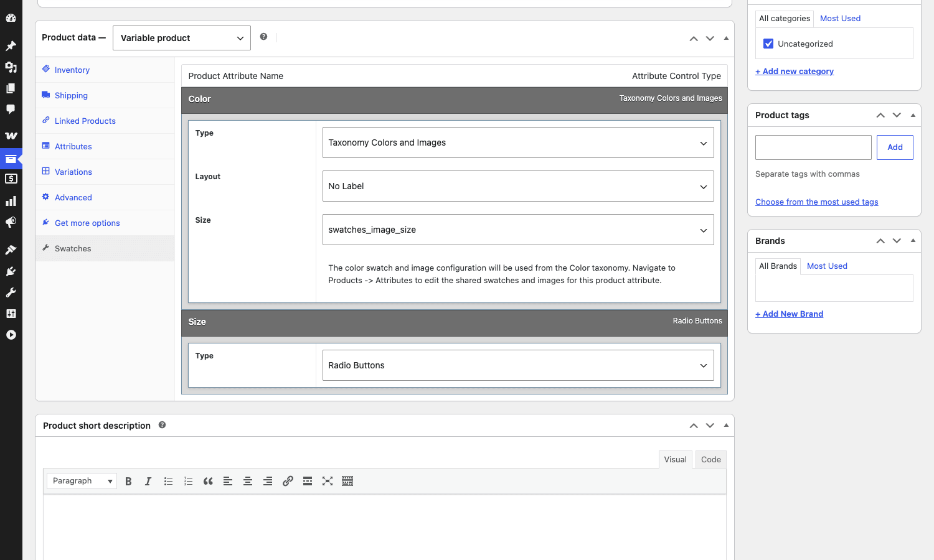Open the Variable product type dropdown
934x560 pixels.
point(182,38)
